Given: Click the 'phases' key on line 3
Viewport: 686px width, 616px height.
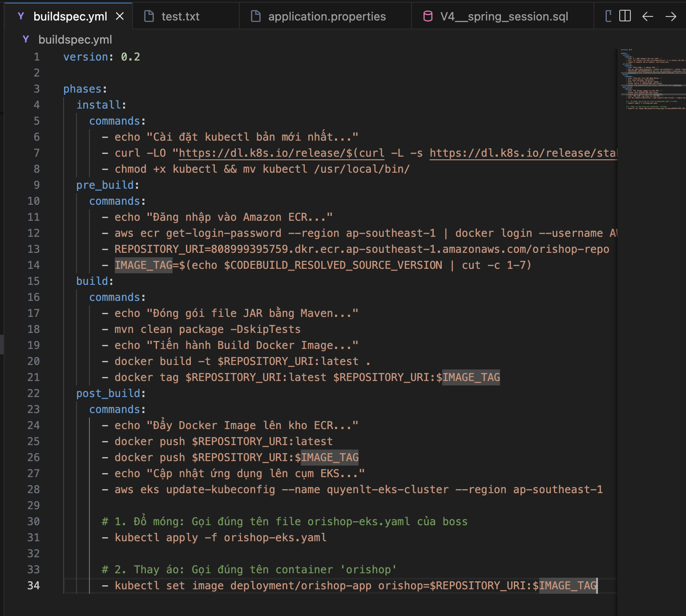Looking at the screenshot, I should [x=82, y=89].
